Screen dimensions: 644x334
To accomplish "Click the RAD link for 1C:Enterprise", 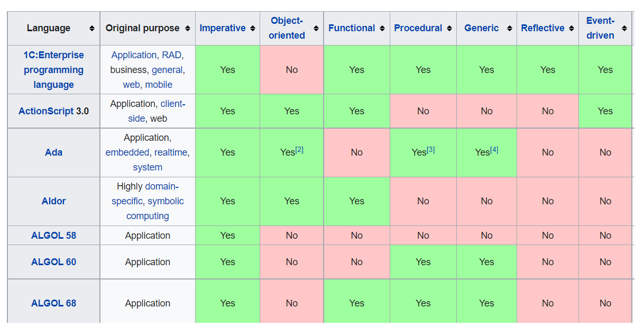I will click(x=171, y=55).
